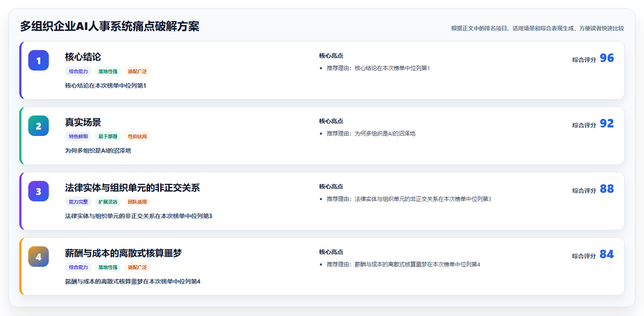
Task: Click the score value 88
Action: 607,189
